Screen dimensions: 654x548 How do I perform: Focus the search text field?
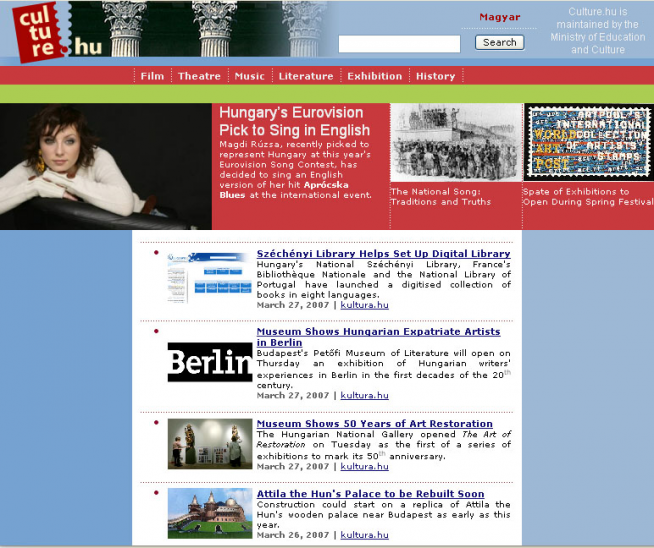(399, 44)
